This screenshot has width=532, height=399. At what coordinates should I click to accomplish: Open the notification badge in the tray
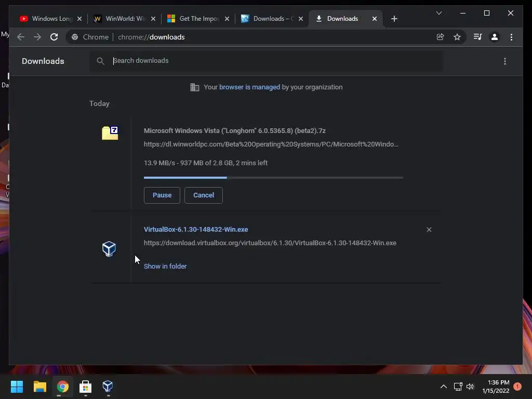click(x=517, y=387)
